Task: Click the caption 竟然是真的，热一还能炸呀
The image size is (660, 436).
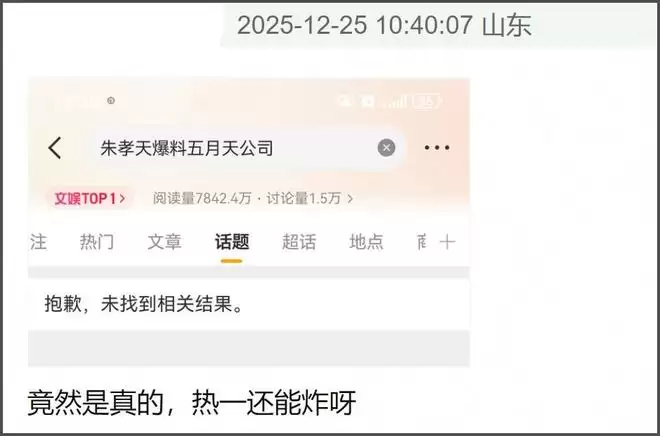Action: [192, 403]
